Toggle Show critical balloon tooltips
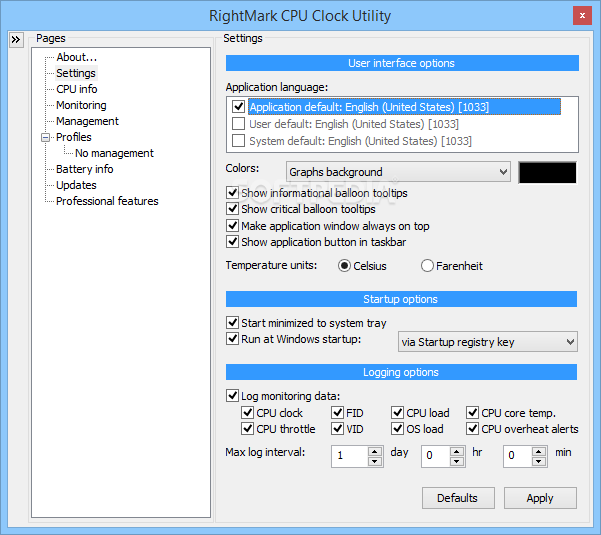 233,208
